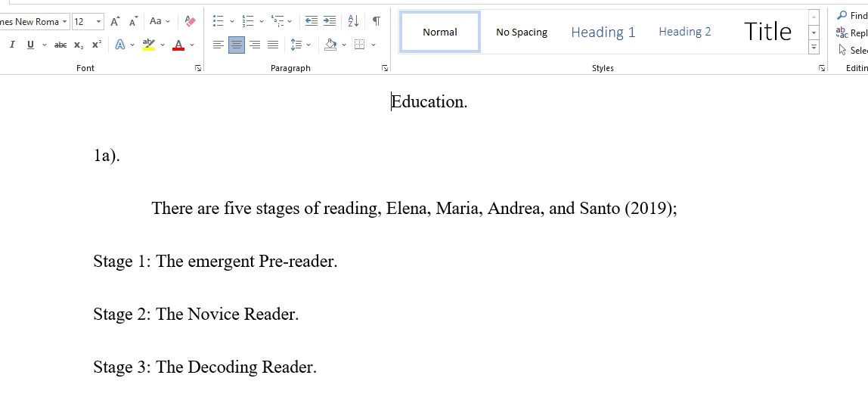Open font color dropdown arrow
868x406 pixels.
click(192, 45)
